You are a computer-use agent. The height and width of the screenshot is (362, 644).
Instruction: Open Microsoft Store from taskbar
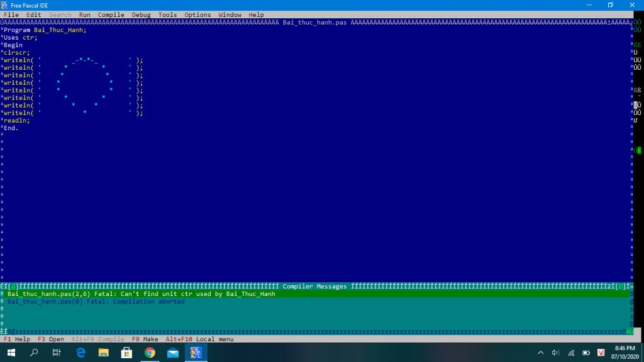126,353
